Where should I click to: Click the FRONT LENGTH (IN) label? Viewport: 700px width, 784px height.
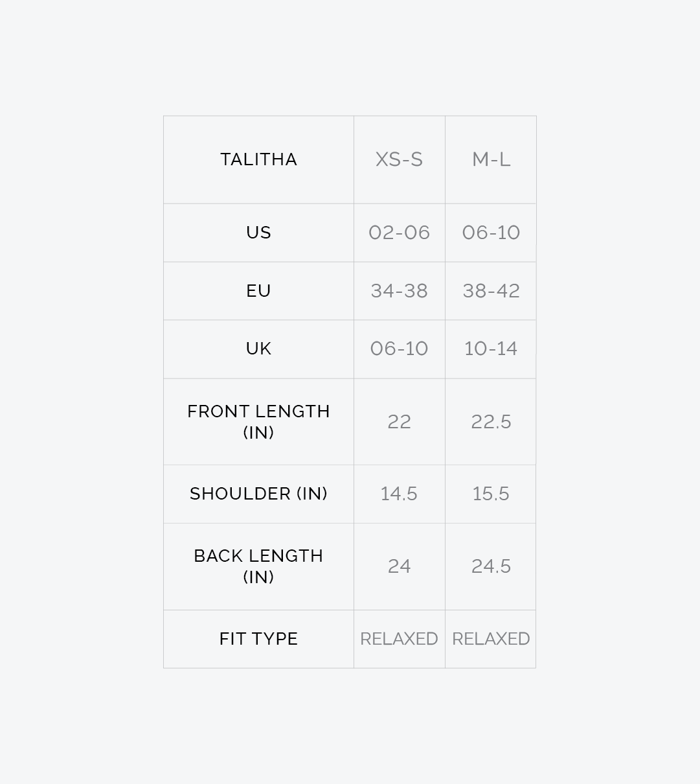point(258,422)
